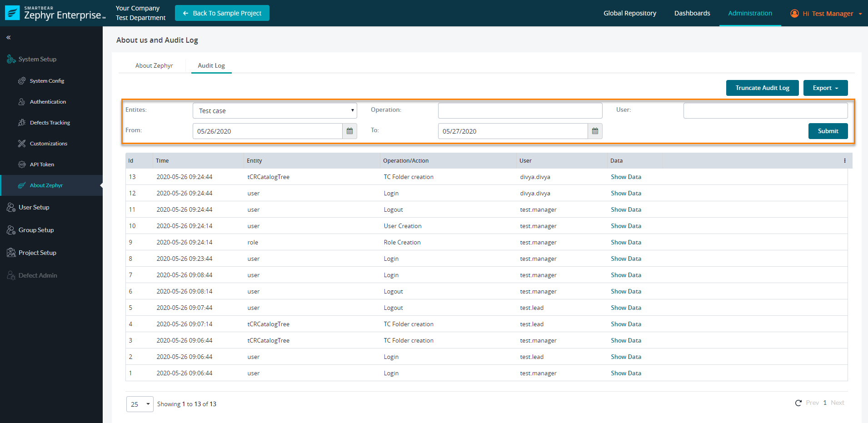Viewport: 868px width, 423px height.
Task: Open the From date calendar picker
Action: pyautogui.click(x=349, y=131)
